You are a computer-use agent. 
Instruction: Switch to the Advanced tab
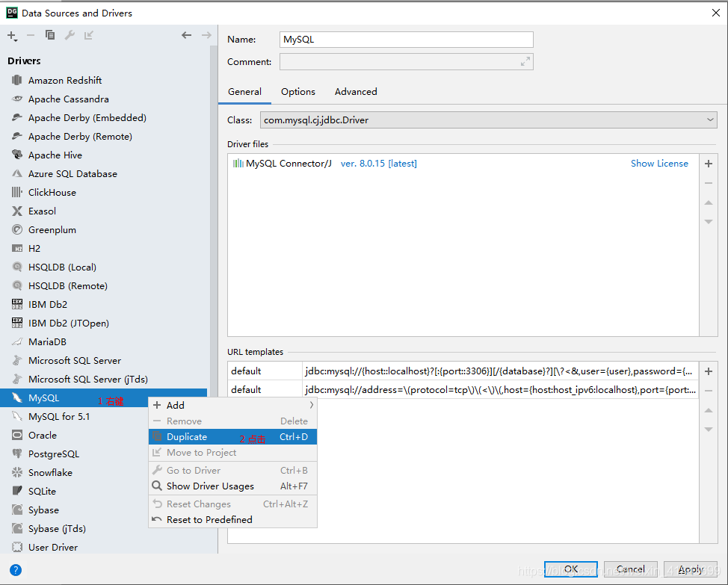point(356,91)
